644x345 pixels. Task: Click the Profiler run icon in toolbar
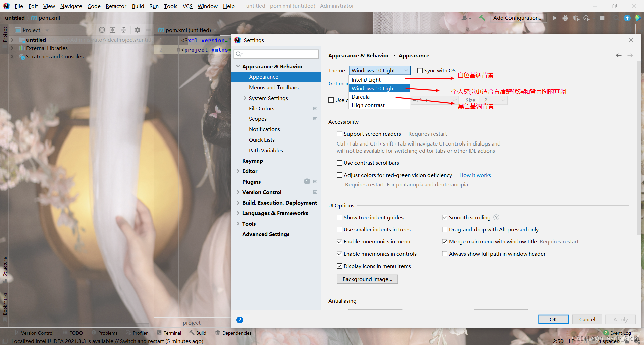[586, 18]
